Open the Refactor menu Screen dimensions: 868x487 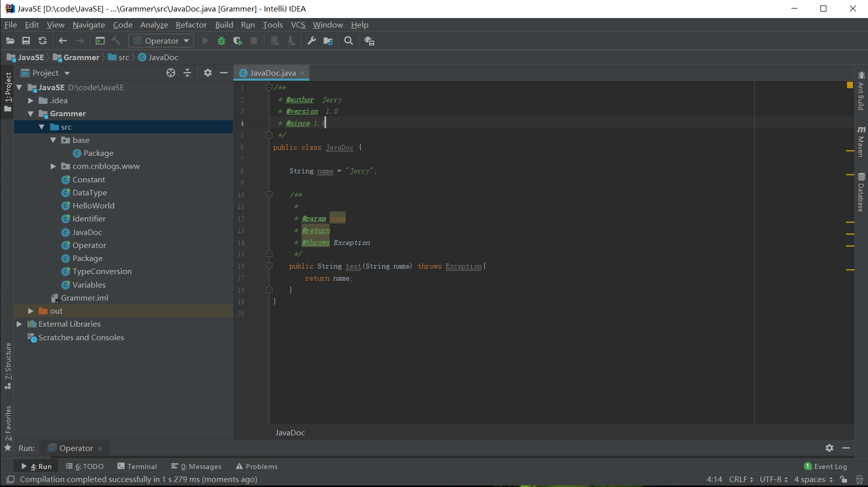pos(191,25)
